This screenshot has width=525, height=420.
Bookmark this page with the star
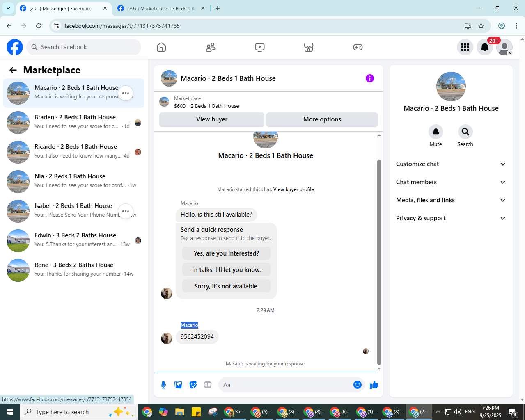pos(481,26)
